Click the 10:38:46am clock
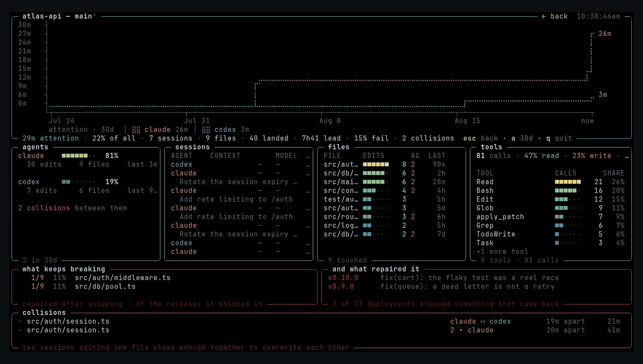643x364 pixels. (598, 16)
